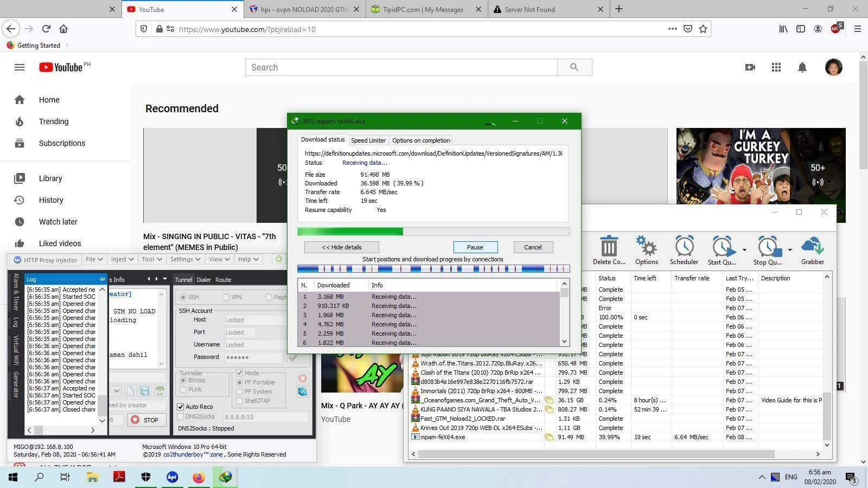868x488 pixels.
Task: Select Shell2TAP mode radio
Action: [239, 401]
